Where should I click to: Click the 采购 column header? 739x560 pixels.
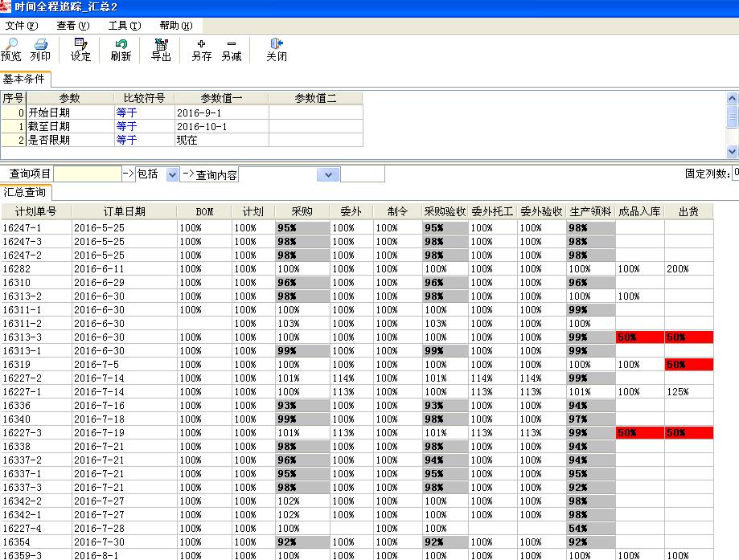click(302, 211)
